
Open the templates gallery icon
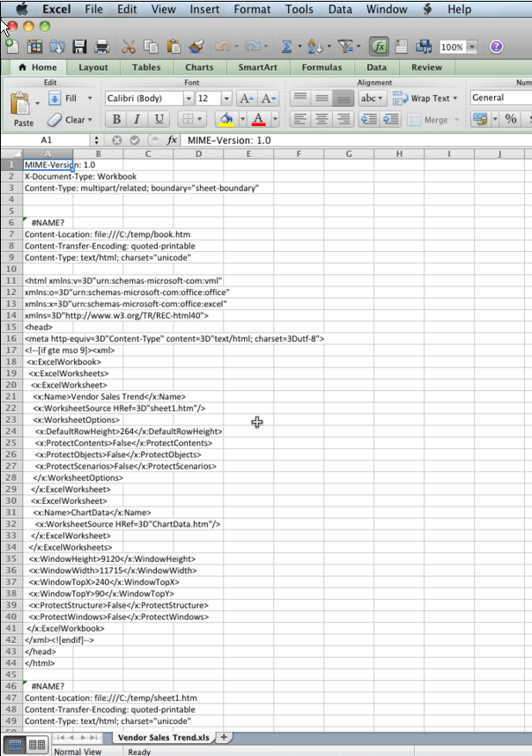pos(34,47)
